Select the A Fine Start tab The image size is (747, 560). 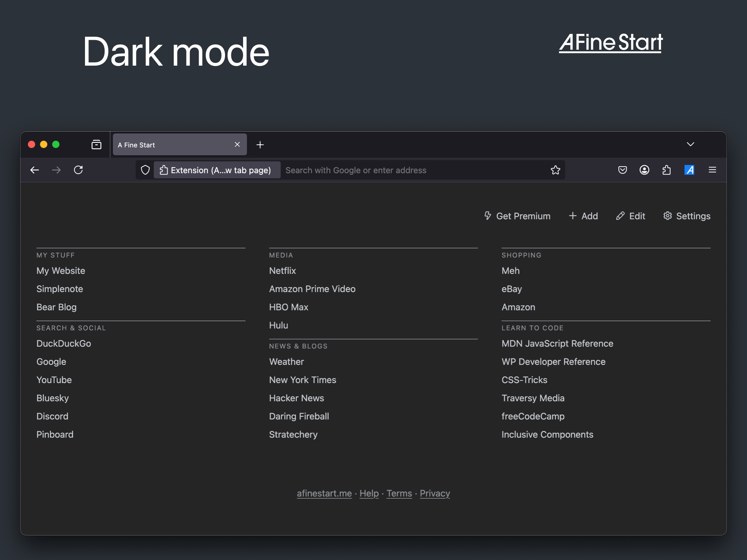[180, 145]
